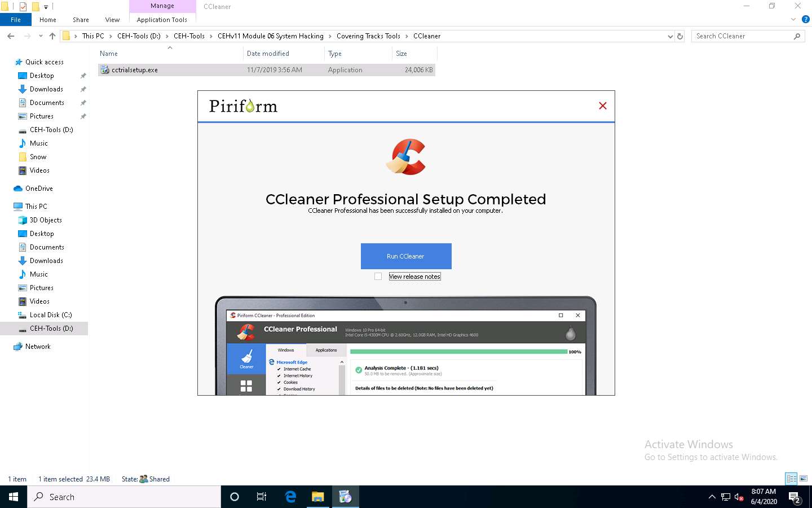The image size is (812, 508).
Task: Click the muted volume tray icon
Action: point(739,497)
